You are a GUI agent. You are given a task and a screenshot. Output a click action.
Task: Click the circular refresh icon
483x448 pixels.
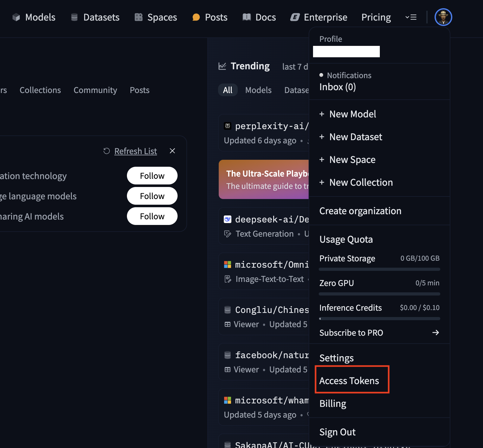(107, 151)
